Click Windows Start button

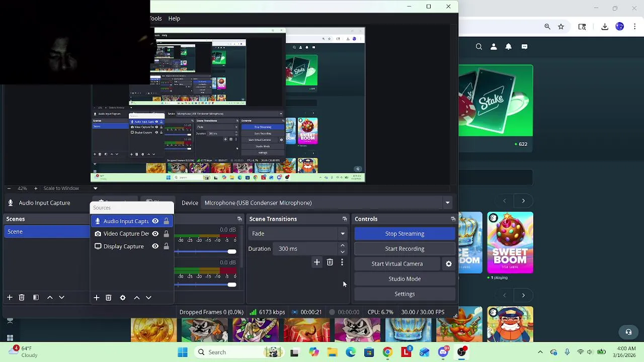point(183,352)
